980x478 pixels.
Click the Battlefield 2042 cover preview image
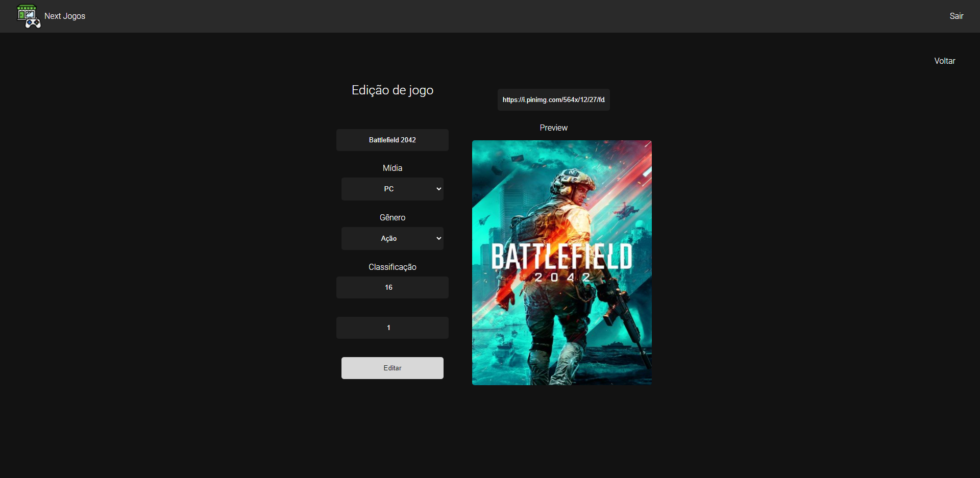[561, 263]
